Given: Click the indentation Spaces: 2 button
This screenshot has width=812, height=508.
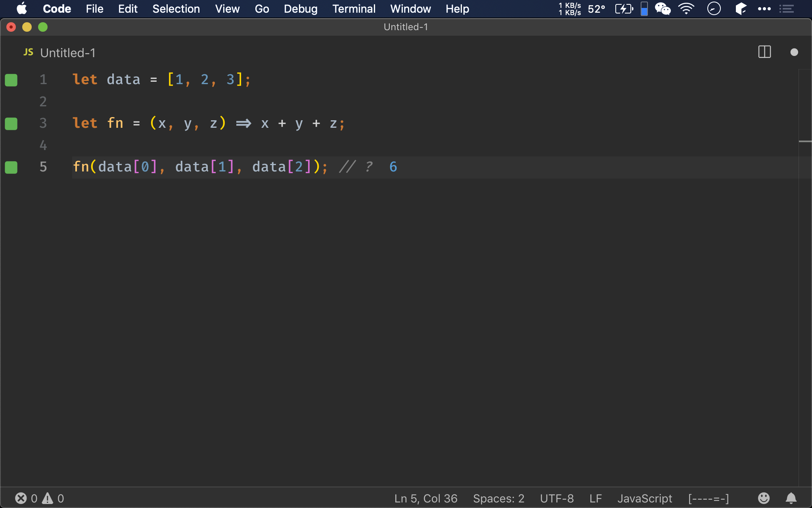Looking at the screenshot, I should [x=499, y=498].
